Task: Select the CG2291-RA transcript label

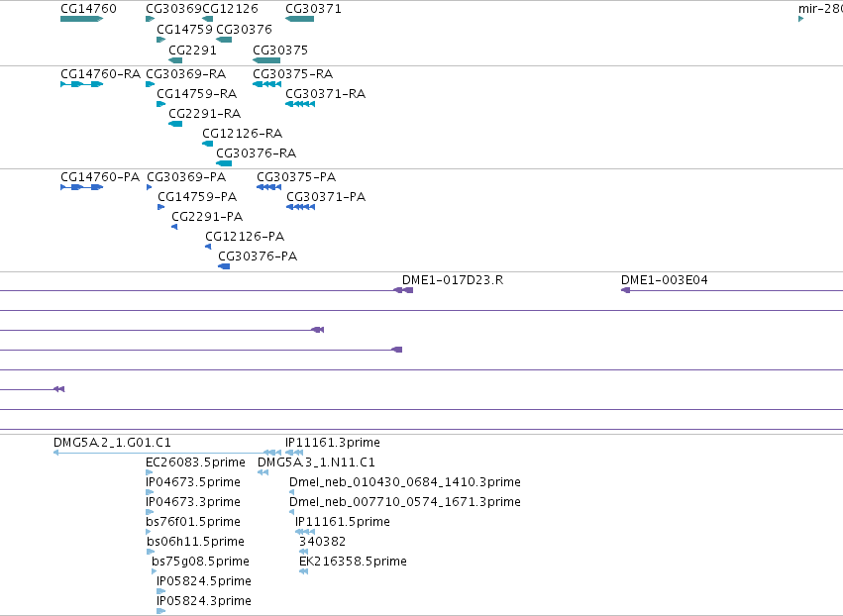Action: point(205,114)
